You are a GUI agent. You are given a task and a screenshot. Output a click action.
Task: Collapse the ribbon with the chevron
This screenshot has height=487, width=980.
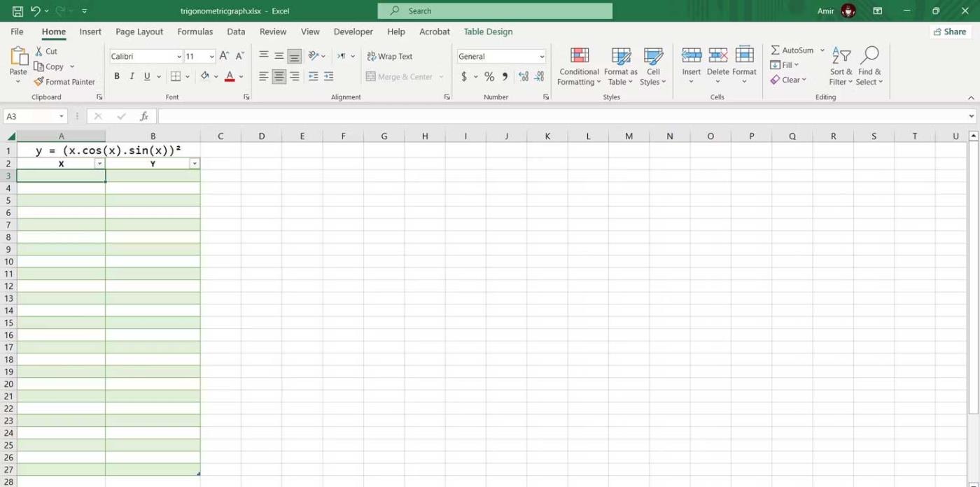click(x=971, y=98)
